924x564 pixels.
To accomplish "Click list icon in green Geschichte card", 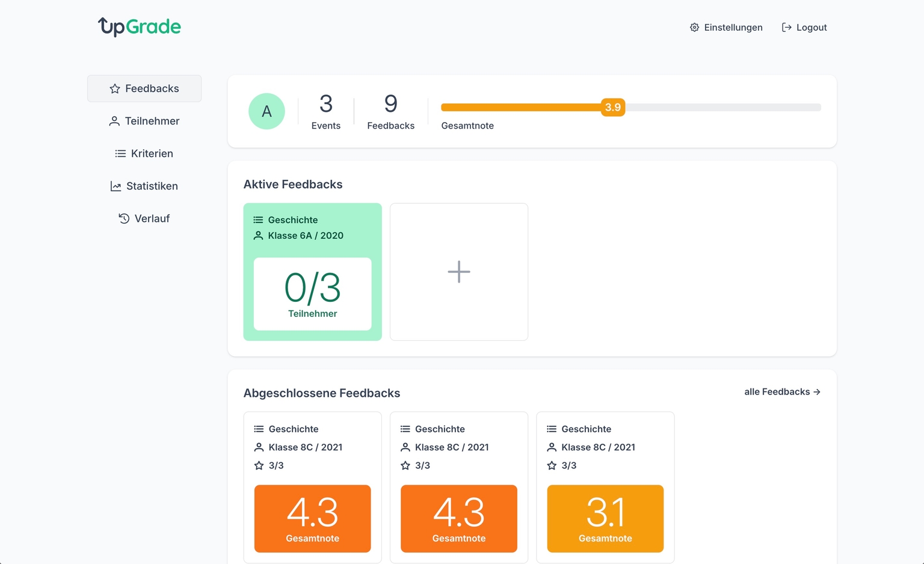I will [258, 219].
